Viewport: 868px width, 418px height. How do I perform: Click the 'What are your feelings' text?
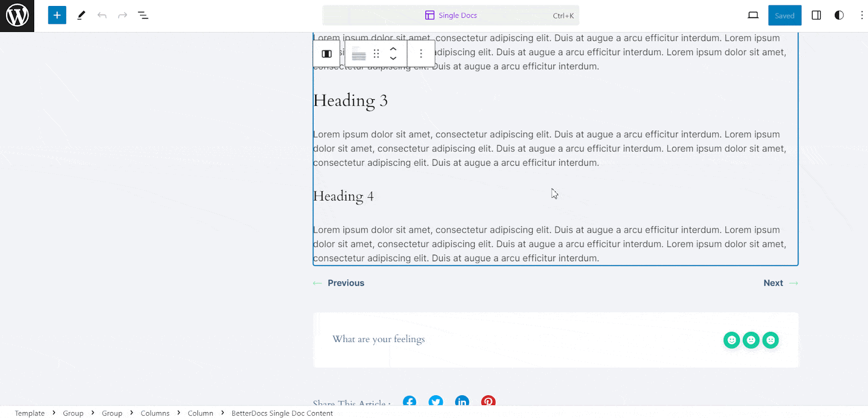[379, 339]
